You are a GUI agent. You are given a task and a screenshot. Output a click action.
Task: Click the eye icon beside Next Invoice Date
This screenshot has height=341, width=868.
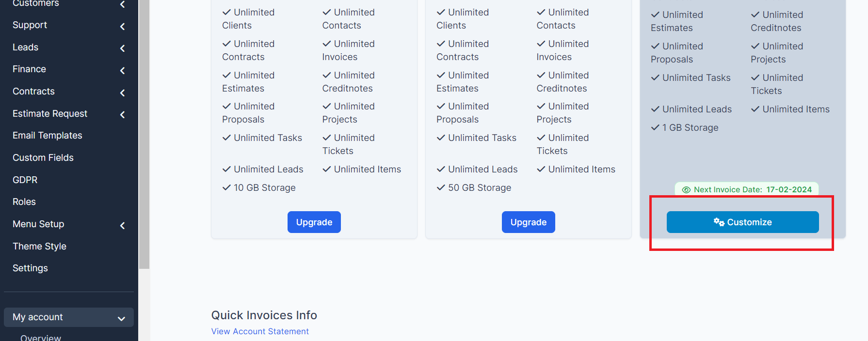(x=686, y=190)
